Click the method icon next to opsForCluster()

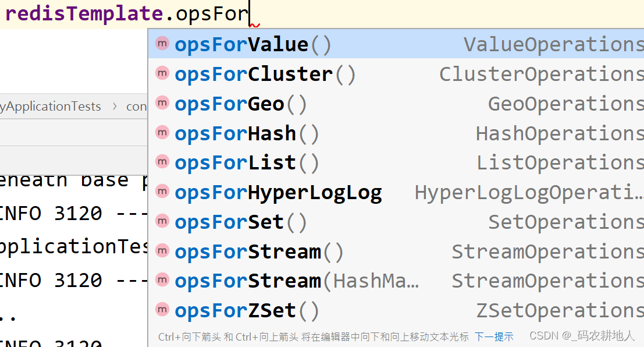pos(162,73)
